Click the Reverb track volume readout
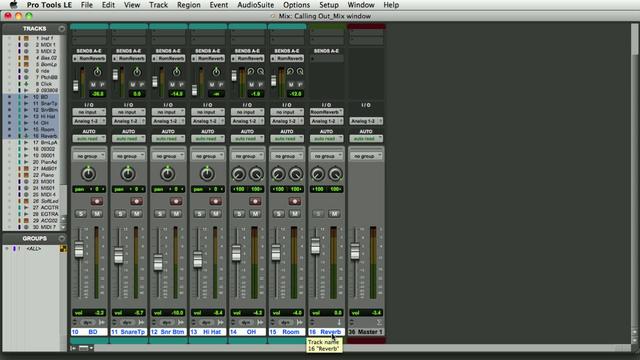 pos(327,313)
